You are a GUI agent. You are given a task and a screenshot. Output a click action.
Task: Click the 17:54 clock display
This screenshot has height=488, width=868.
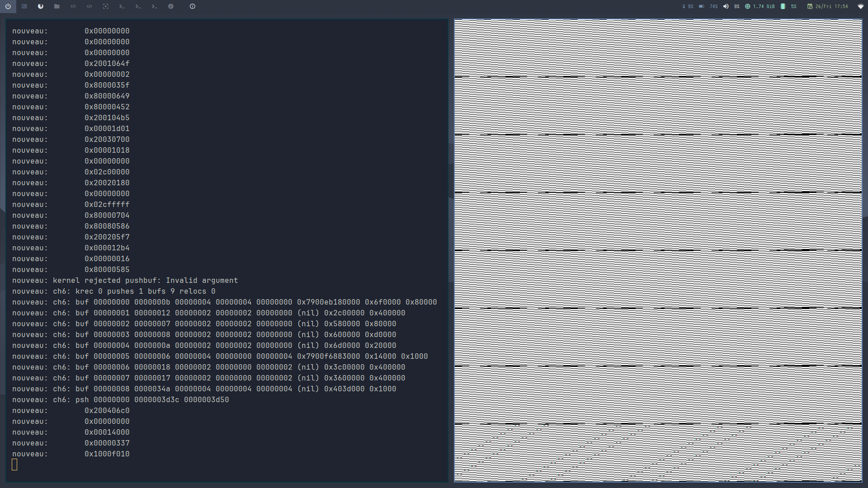[x=842, y=6]
